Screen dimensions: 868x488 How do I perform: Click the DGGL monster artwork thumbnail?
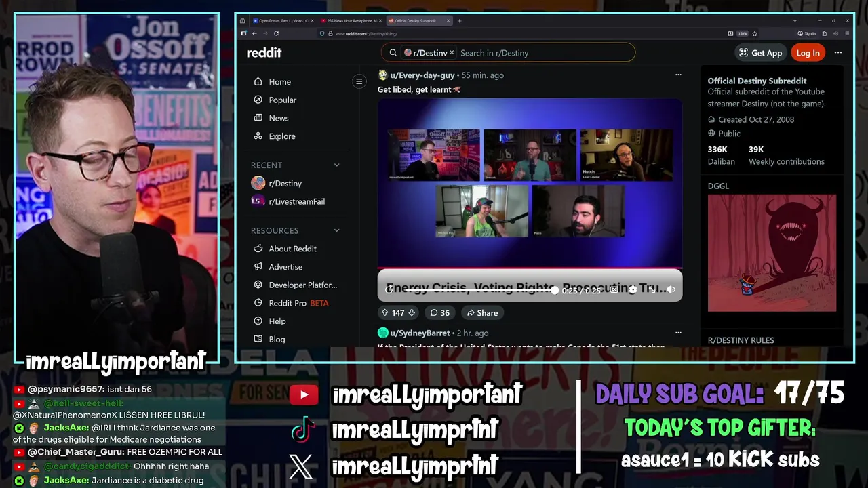pos(772,253)
